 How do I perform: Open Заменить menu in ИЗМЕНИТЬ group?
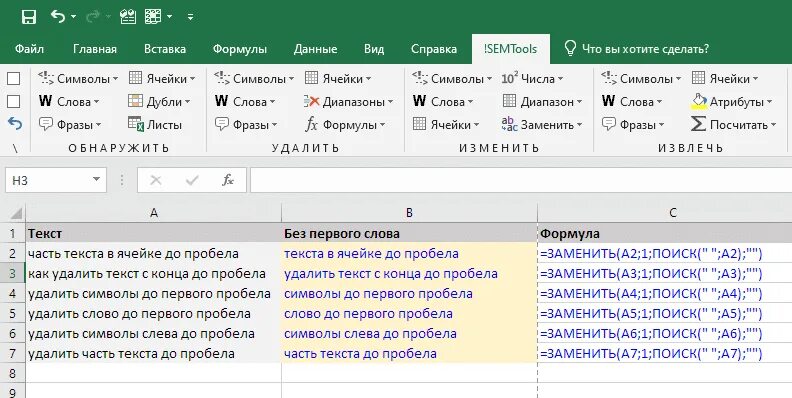(542, 124)
